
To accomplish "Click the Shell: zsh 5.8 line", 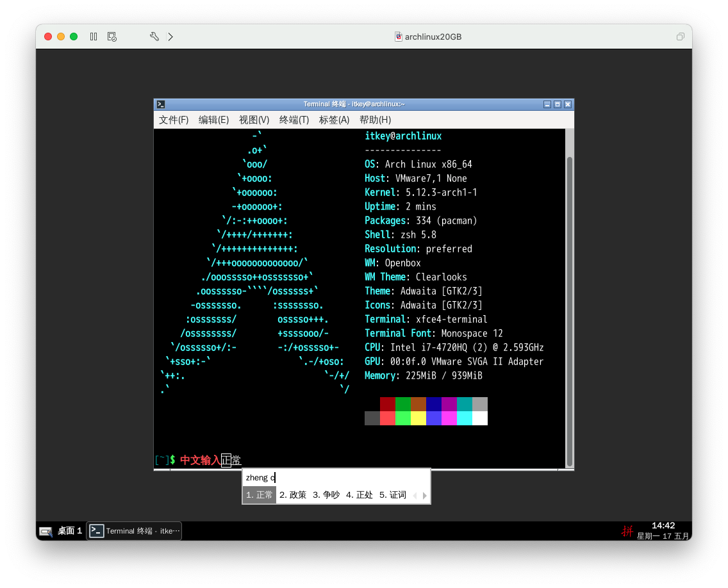I will pos(401,235).
